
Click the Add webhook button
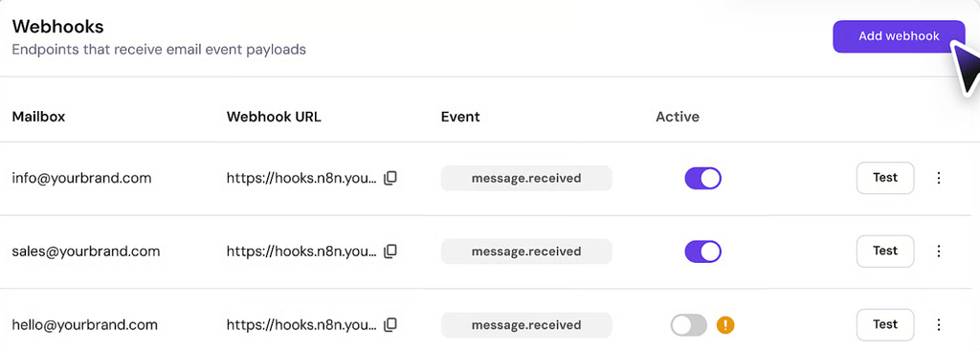click(x=898, y=36)
